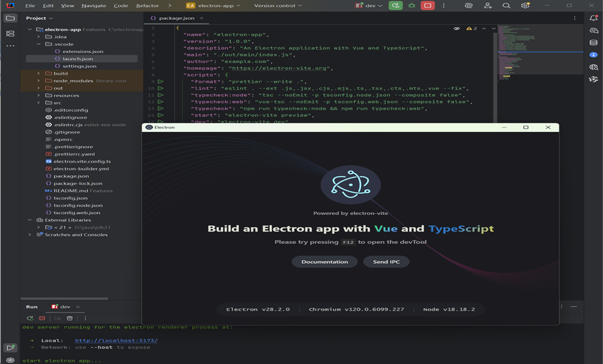
Task: Click Documentation button in Electron window
Action: coord(324,262)
